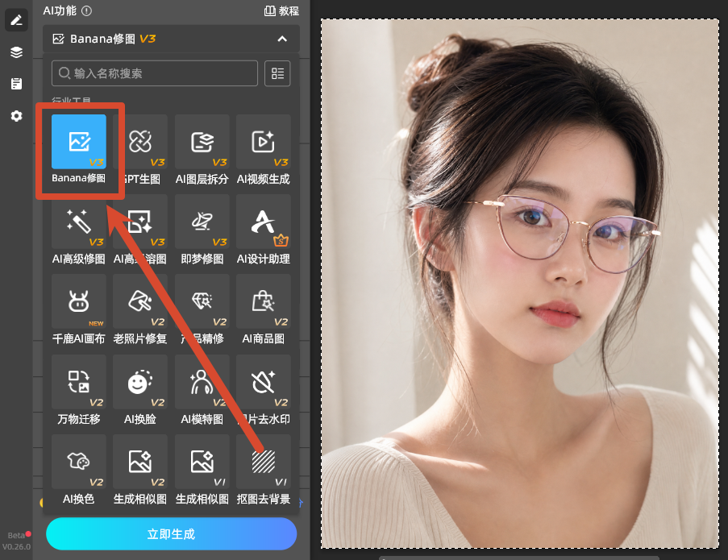Click the portrait image on the canvas
The height and width of the screenshot is (560, 728).
pyautogui.click(x=519, y=284)
